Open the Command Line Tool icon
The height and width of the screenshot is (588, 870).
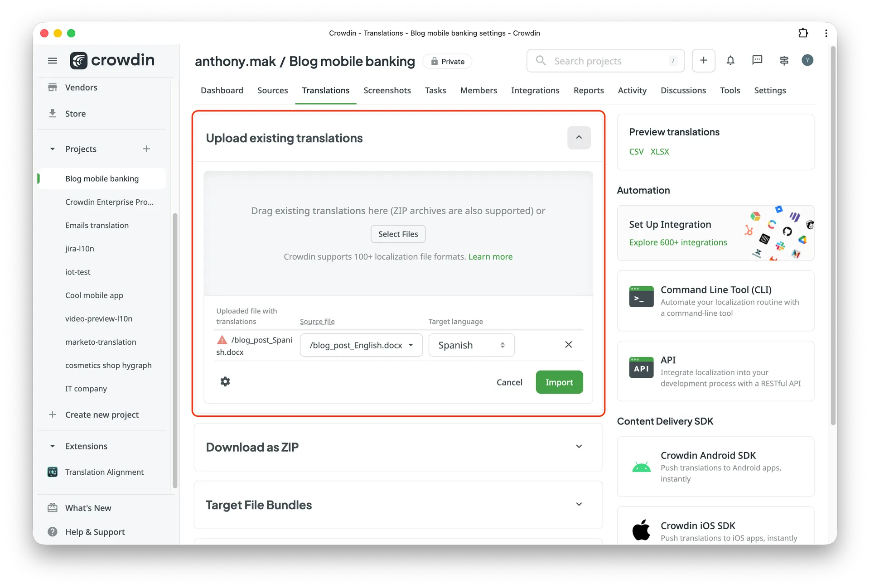click(x=641, y=297)
